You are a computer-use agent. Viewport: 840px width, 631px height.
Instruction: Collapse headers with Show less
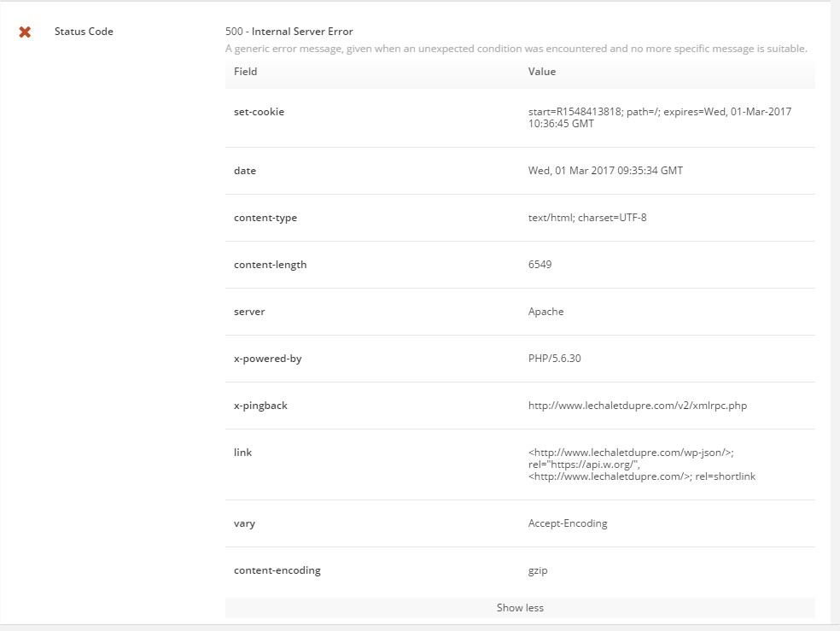pos(520,607)
